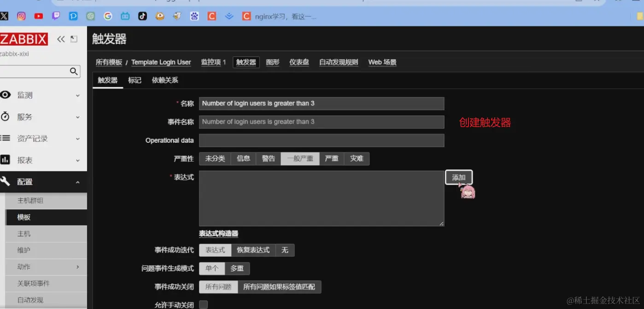This screenshot has height=309, width=644.
Task: Open the nginx学习 bookmark
Action: pyautogui.click(x=280, y=17)
